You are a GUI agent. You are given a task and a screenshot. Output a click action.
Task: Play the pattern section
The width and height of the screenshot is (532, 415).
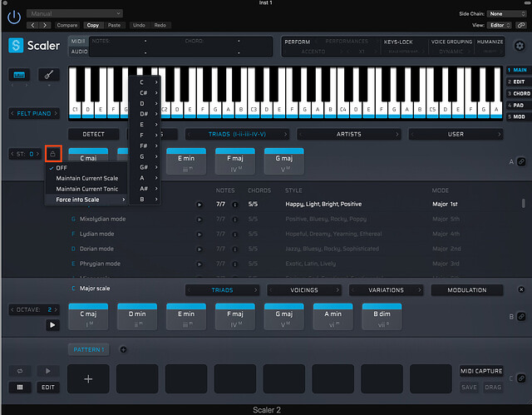point(48,371)
